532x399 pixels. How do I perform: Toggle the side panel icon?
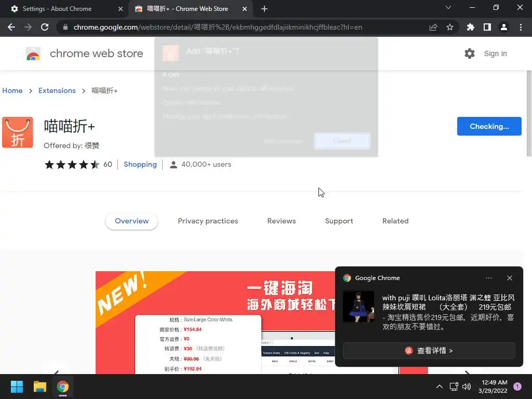click(487, 27)
